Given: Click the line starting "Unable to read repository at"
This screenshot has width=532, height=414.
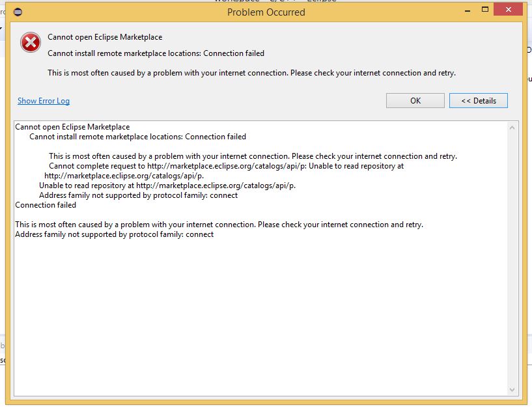Looking at the screenshot, I should [167, 186].
